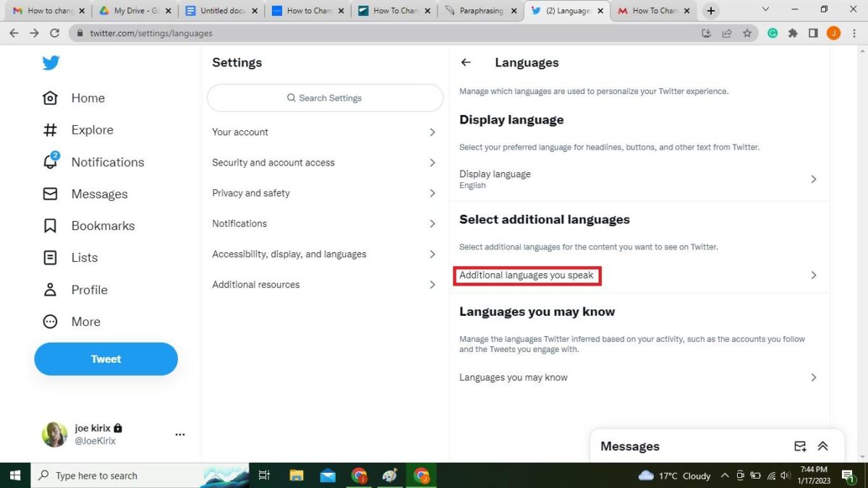868x488 pixels.
Task: Click the chevron beside Your account
Action: pos(433,132)
